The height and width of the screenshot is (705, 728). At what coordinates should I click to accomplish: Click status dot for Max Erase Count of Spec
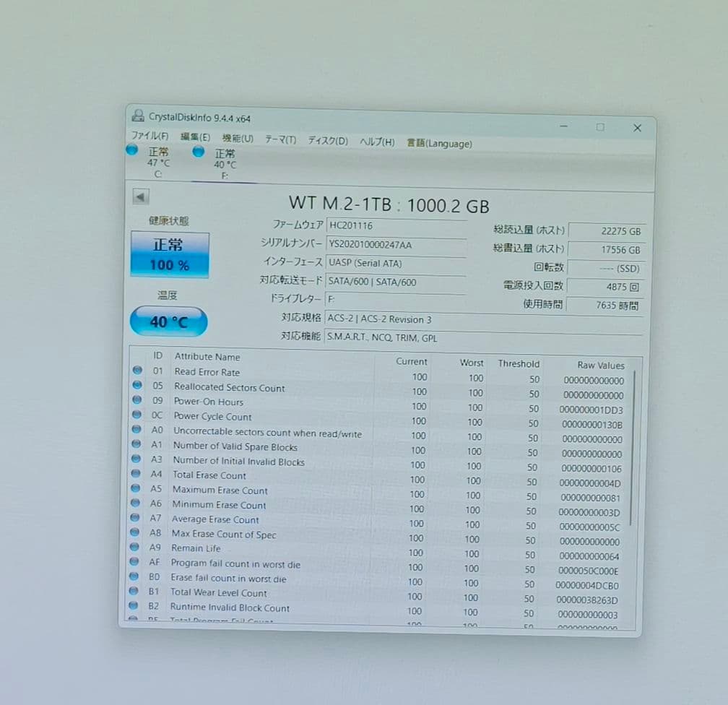(134, 532)
